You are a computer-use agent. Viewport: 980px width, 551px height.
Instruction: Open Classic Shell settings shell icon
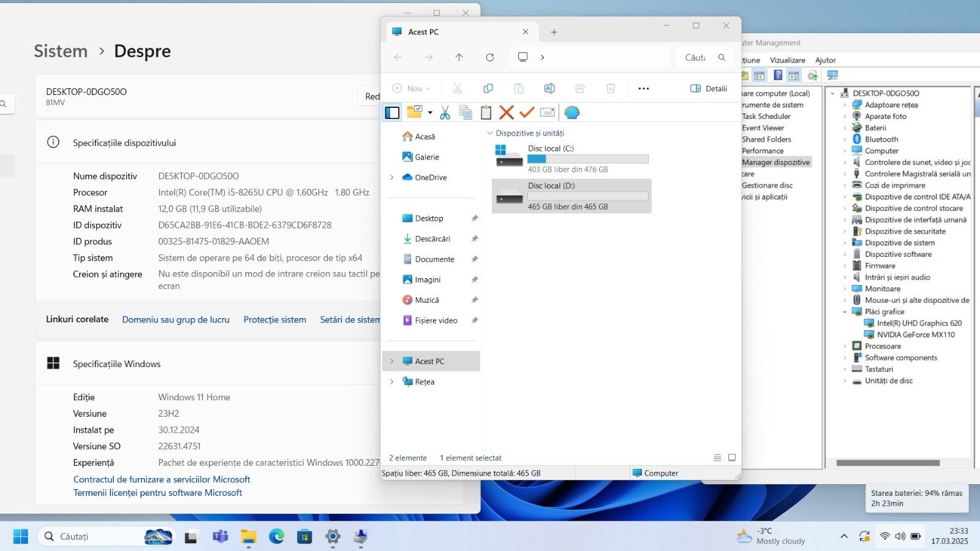(571, 112)
